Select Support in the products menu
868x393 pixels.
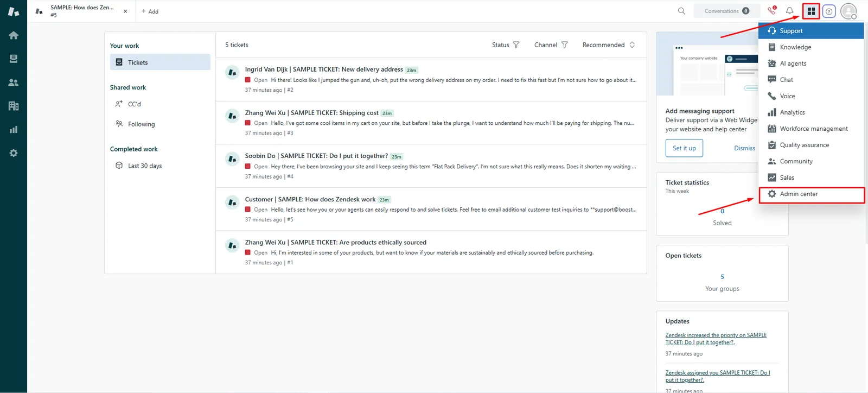[x=811, y=31]
